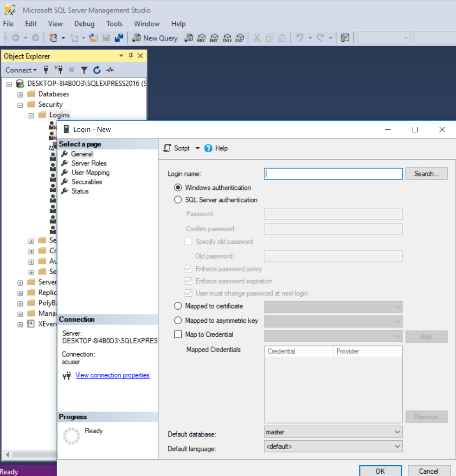Click the Help icon in Login dialog

coord(208,148)
